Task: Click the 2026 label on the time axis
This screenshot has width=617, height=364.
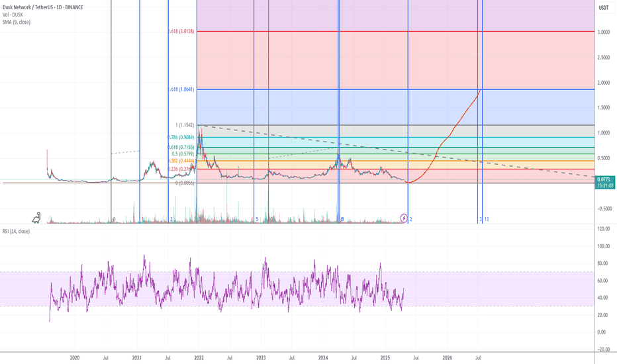Action: click(447, 357)
